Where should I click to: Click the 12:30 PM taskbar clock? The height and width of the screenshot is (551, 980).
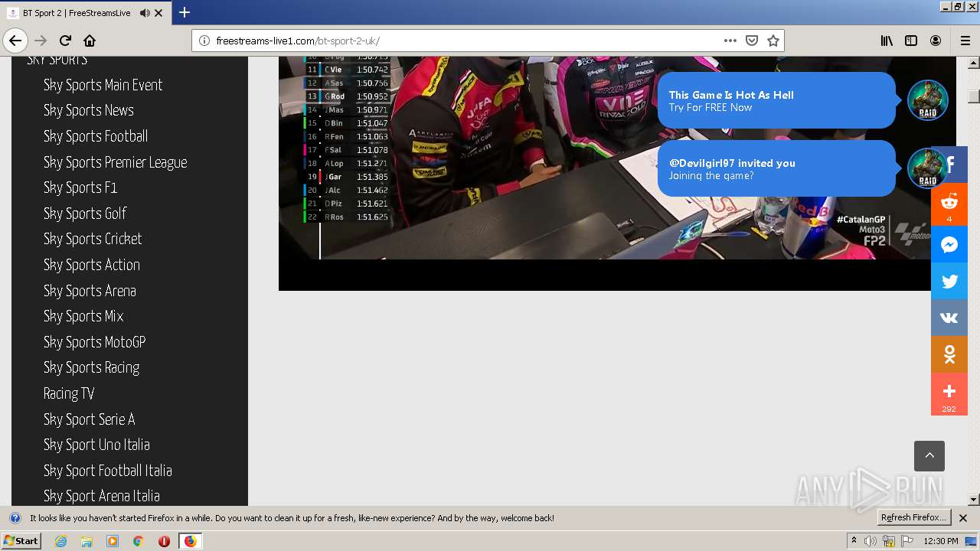(941, 541)
